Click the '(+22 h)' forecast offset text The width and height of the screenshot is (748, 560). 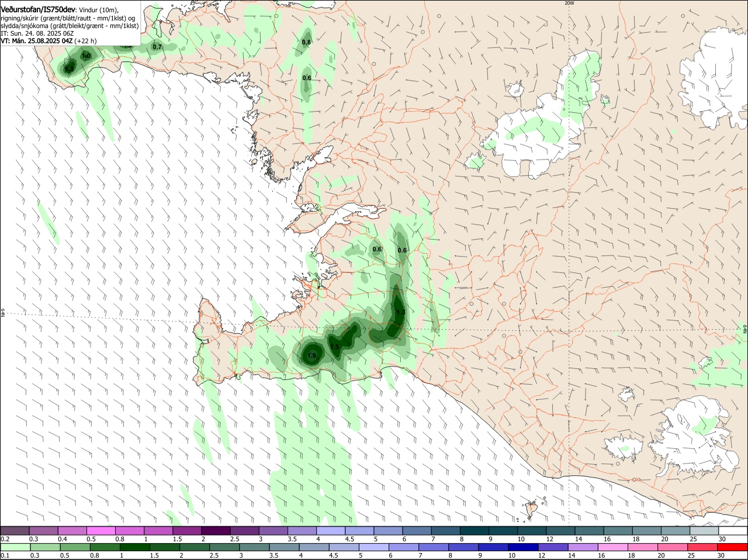coord(86,41)
